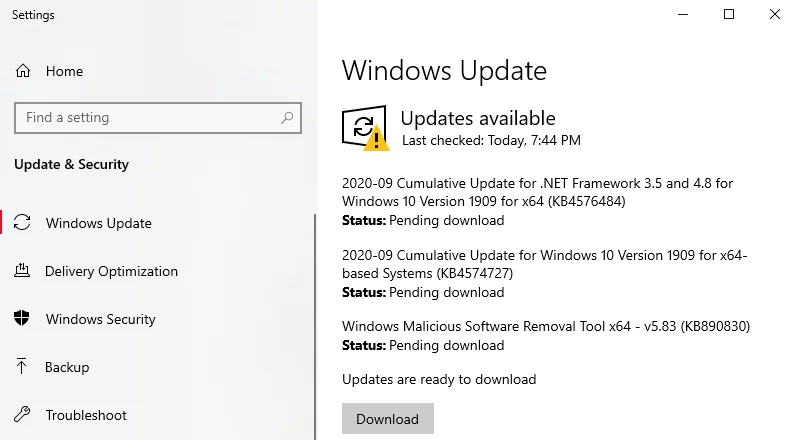The width and height of the screenshot is (794, 440).
Task: Click Last checked: Today, 7:44 PM text
Action: pos(491,140)
